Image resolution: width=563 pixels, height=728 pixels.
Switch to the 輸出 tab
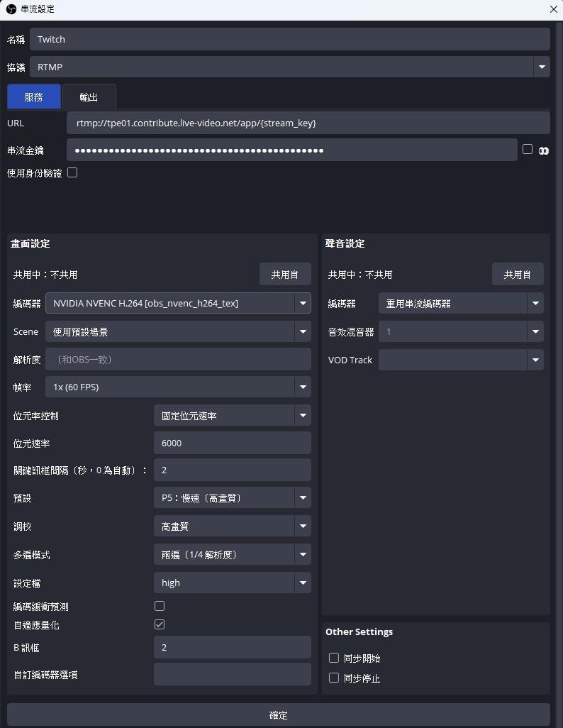[89, 97]
